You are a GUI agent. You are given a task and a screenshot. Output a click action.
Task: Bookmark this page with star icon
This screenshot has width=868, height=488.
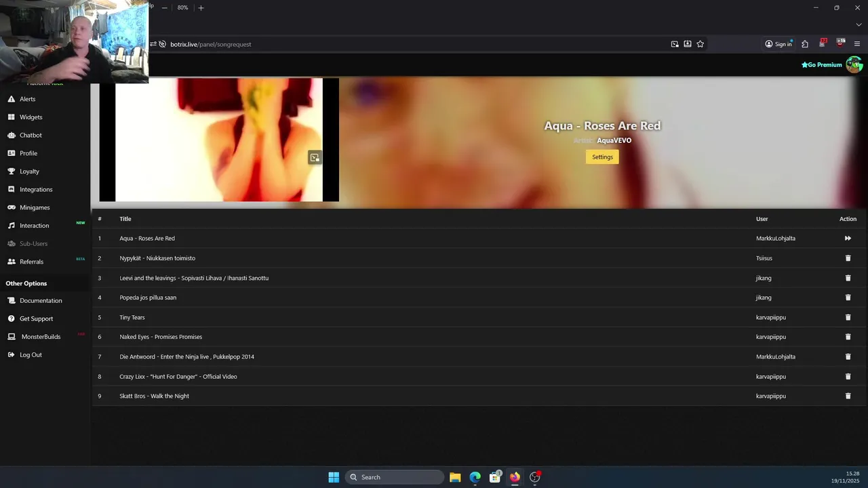701,44
